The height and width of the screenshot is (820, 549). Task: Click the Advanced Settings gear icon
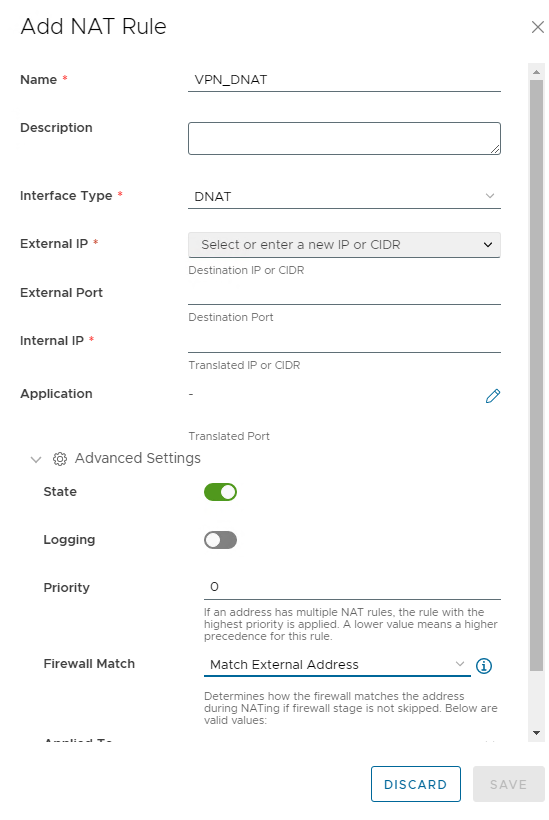(x=60, y=459)
